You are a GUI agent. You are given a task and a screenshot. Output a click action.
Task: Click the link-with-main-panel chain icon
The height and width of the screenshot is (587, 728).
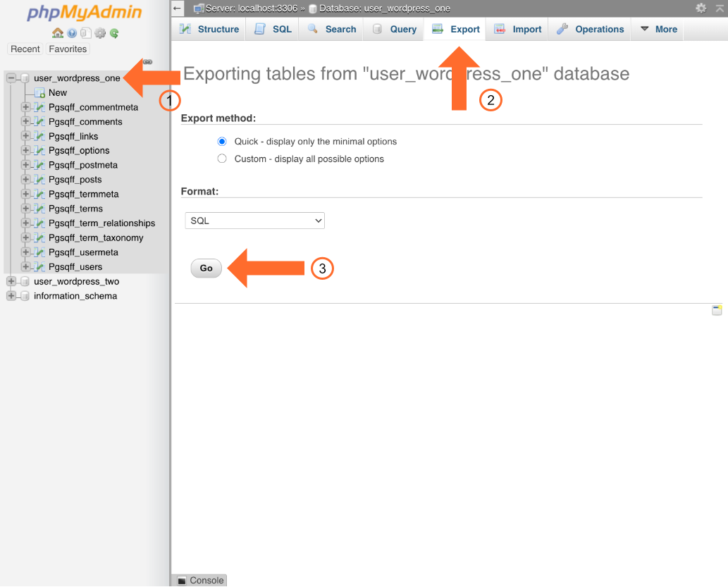tap(147, 62)
